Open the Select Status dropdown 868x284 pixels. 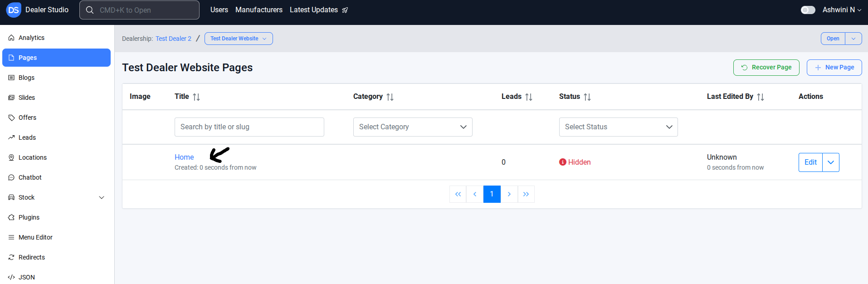pos(618,127)
